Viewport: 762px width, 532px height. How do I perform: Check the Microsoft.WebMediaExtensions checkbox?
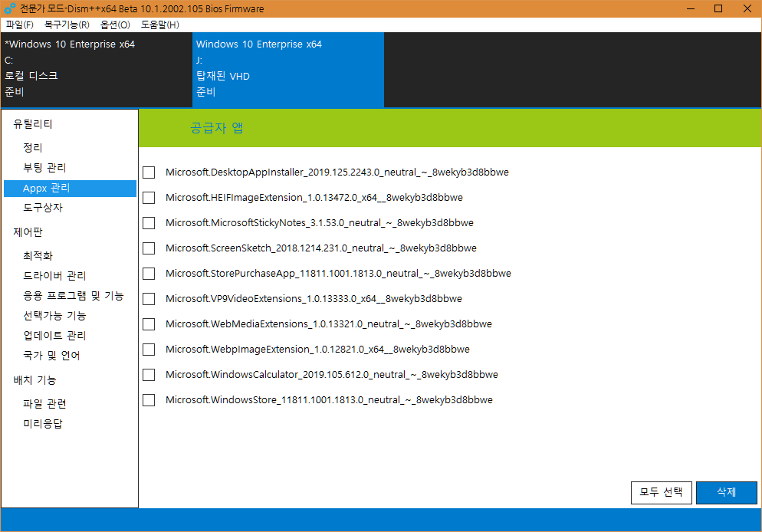pyautogui.click(x=149, y=324)
